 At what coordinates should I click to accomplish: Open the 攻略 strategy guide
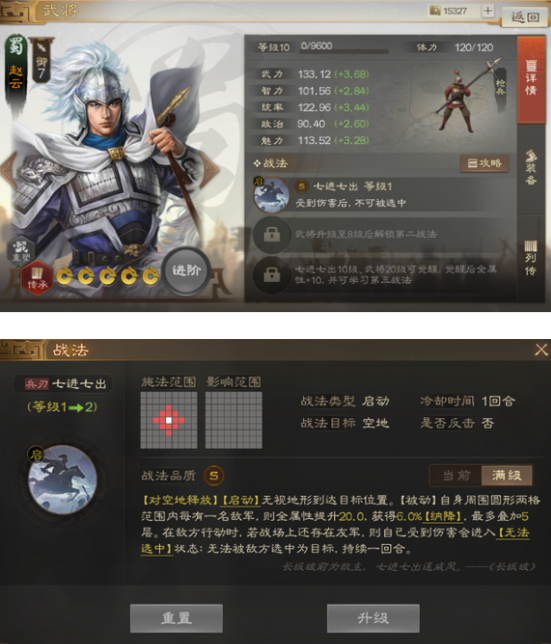click(x=484, y=163)
